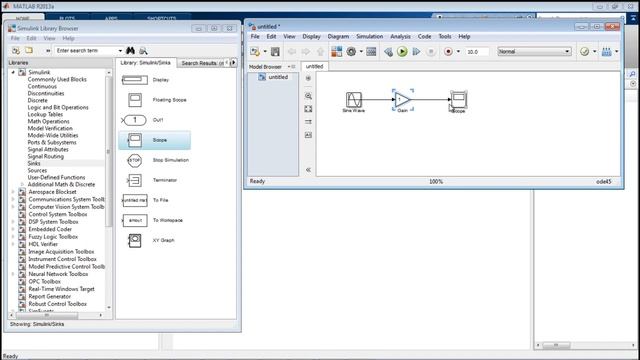Select the Display block in Sinks library
Screen dimensions: 640x360
coord(135,80)
